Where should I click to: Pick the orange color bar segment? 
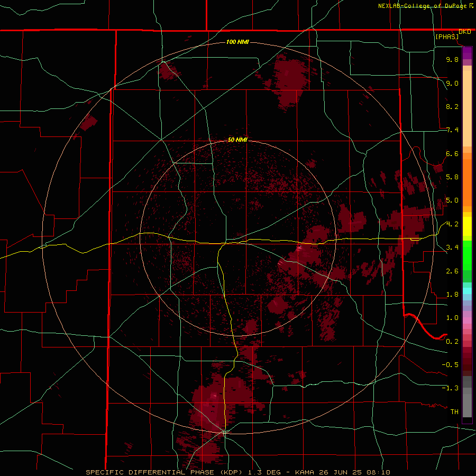coord(467,182)
